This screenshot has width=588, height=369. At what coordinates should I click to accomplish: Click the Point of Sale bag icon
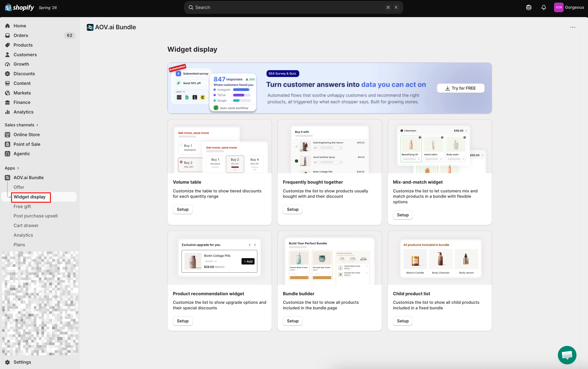[x=7, y=144]
